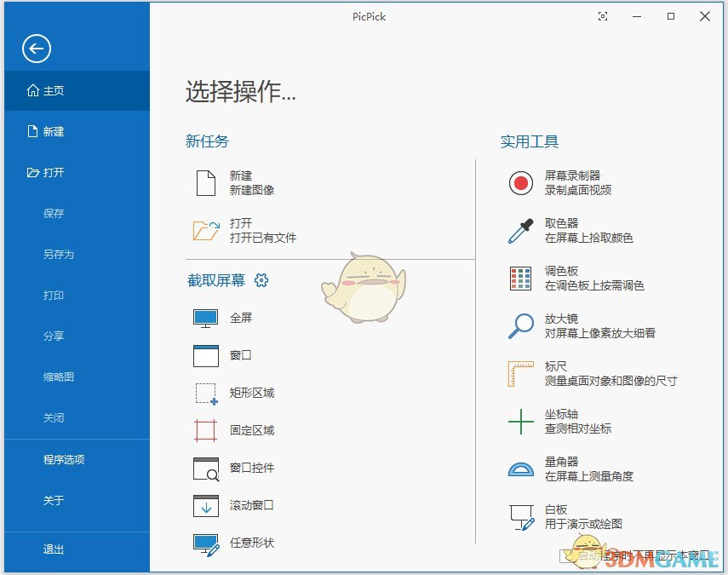Select Fixed Region (固定区域) capture
The image size is (728, 575).
coord(206,431)
